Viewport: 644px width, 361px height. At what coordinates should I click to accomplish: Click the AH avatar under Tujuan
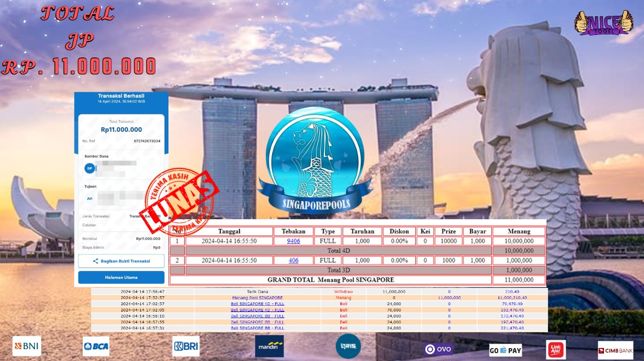(89, 198)
